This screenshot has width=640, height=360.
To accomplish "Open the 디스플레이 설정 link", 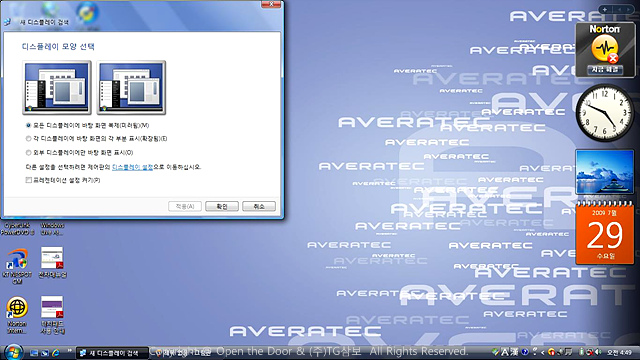I will pos(132,167).
